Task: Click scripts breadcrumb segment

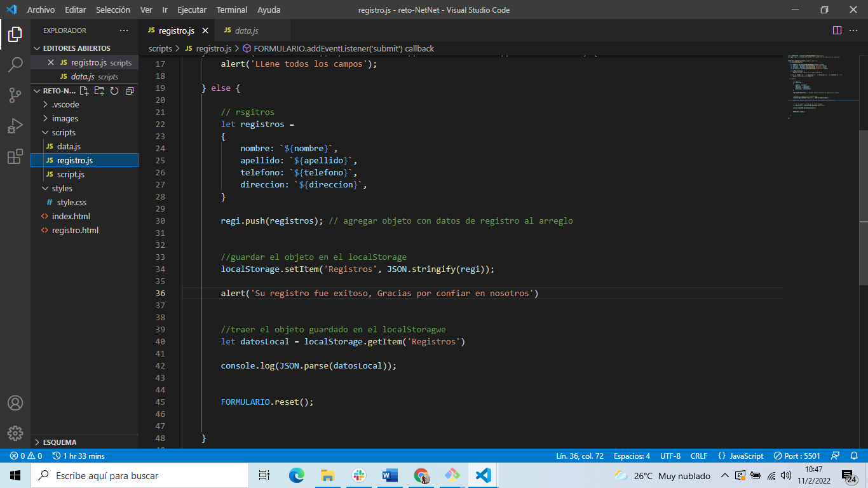Action: coord(160,48)
